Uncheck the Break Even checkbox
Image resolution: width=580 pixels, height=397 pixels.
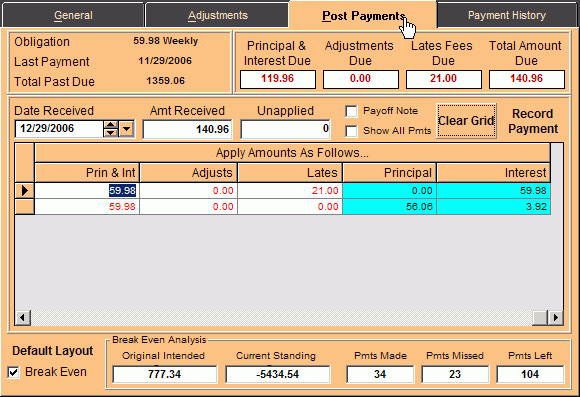click(x=13, y=372)
